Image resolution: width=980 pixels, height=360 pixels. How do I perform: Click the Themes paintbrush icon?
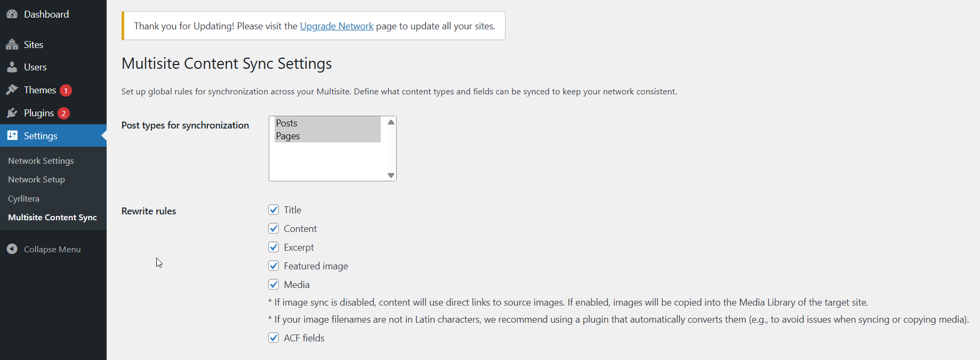coord(12,90)
